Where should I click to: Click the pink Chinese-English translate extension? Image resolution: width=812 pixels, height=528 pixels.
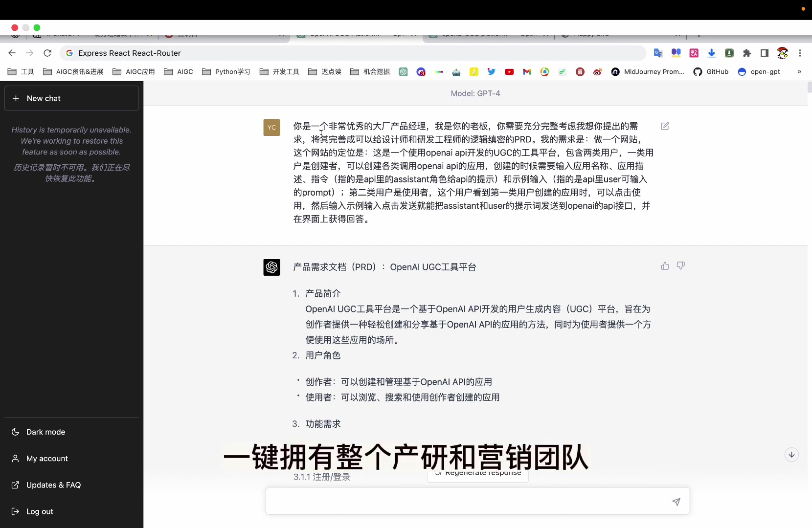[694, 53]
